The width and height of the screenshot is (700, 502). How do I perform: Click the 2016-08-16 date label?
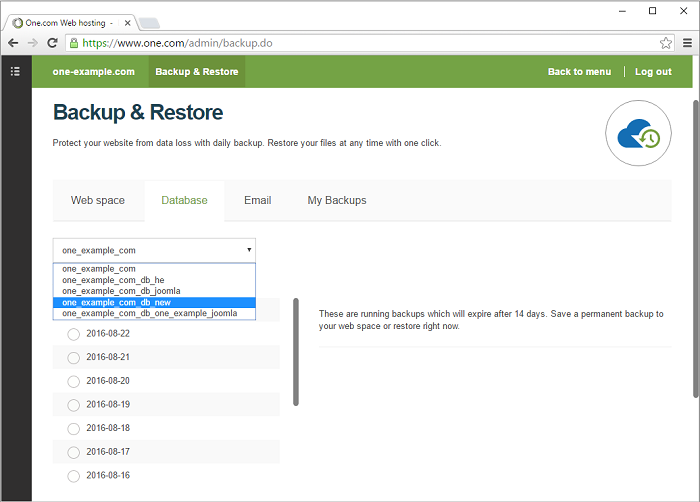[x=108, y=476]
